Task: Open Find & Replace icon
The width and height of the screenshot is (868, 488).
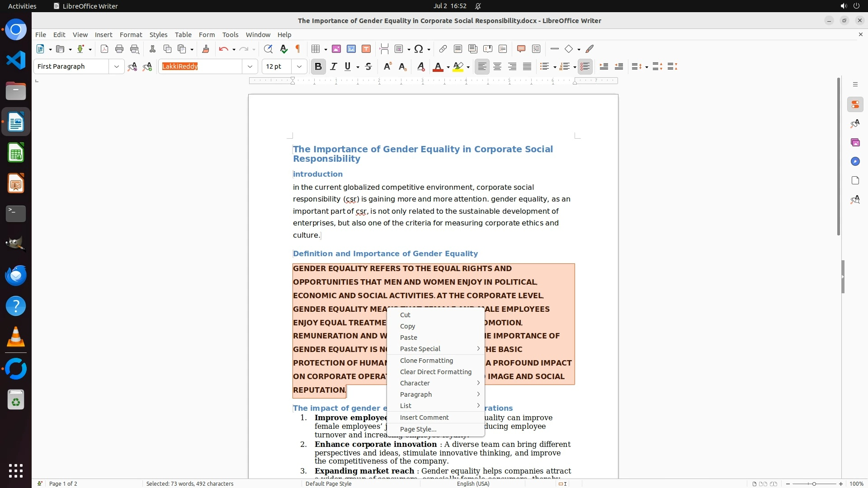Action: 268,49
